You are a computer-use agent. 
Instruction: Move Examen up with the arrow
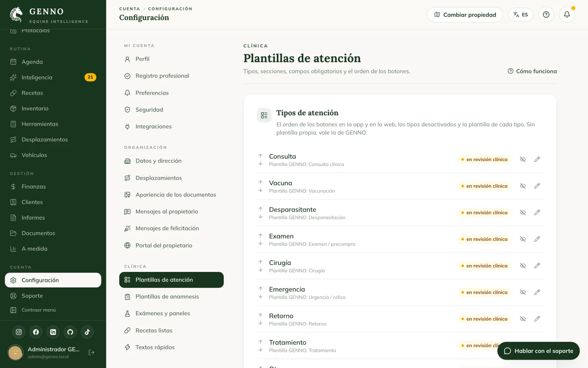pyautogui.click(x=261, y=236)
